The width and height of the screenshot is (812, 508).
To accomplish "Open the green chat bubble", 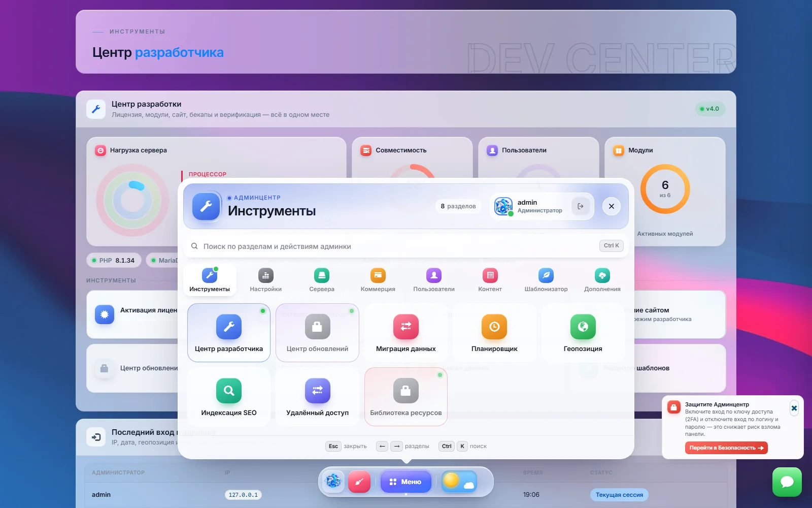I will point(787,482).
